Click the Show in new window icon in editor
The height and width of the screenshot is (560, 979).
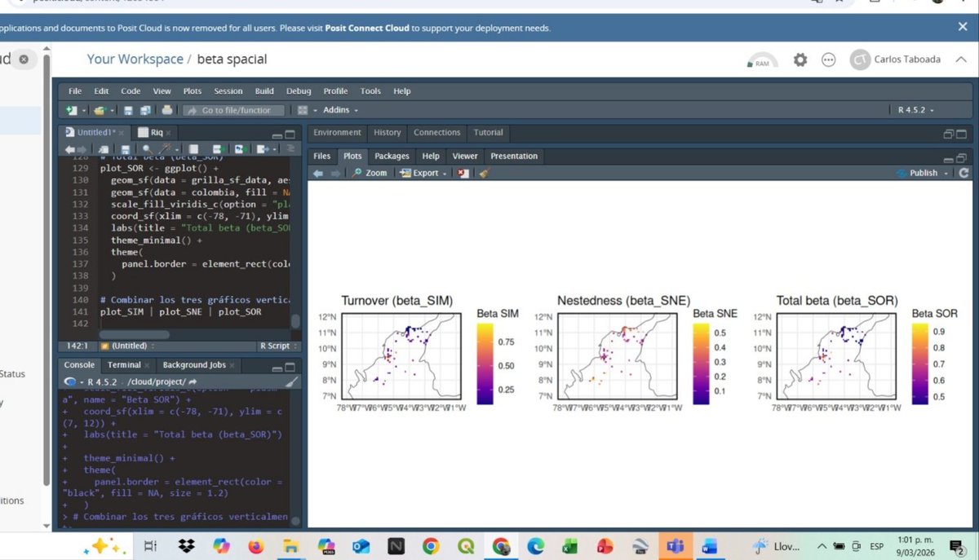pyautogui.click(x=104, y=149)
